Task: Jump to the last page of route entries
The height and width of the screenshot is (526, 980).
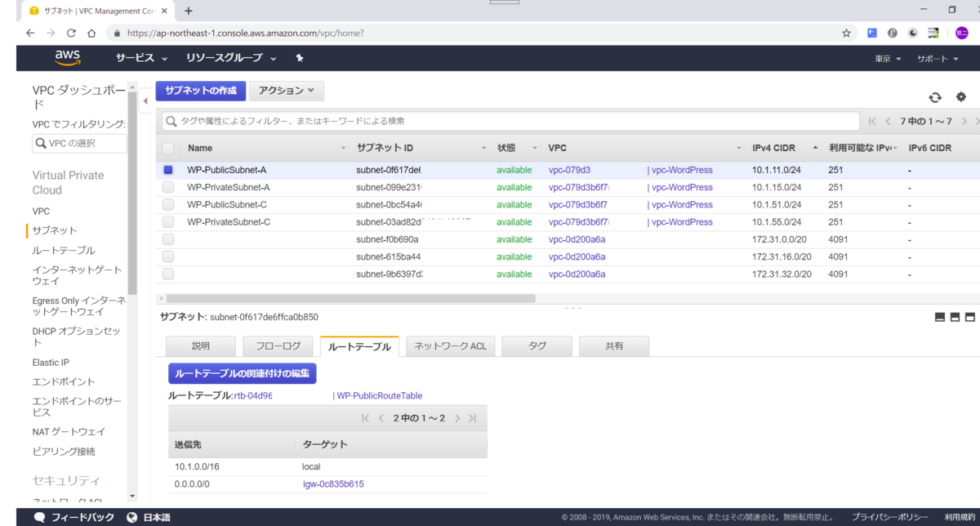Action: (472, 418)
